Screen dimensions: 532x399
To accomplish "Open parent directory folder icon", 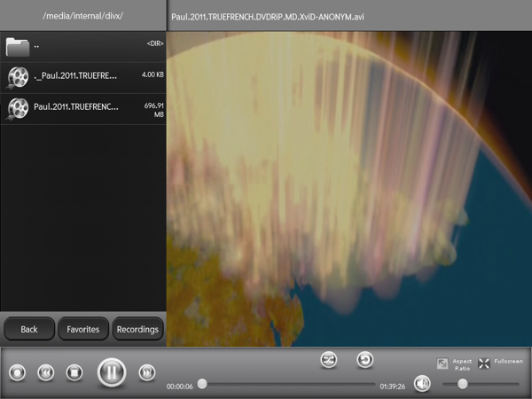I will tap(18, 47).
